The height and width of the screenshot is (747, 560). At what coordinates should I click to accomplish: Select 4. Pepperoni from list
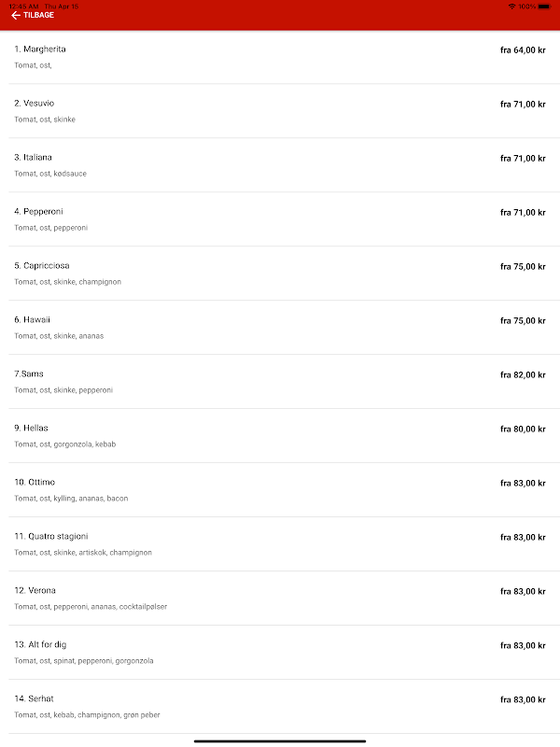coord(38,211)
